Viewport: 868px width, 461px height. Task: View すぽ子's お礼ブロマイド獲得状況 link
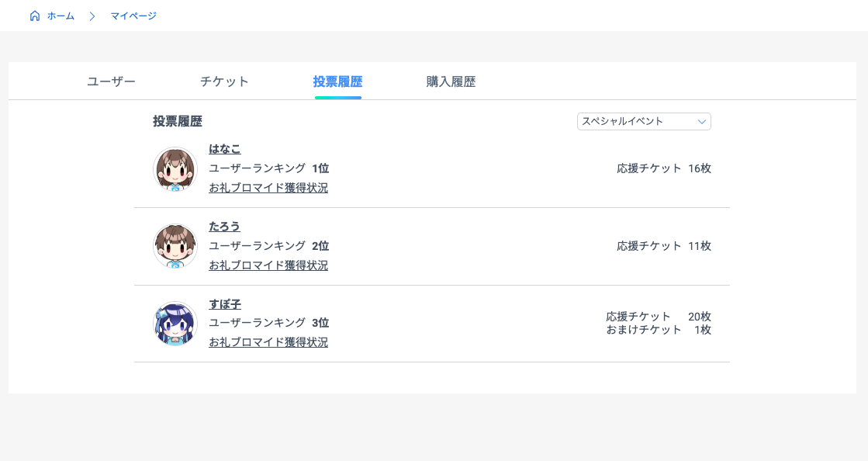coord(268,342)
